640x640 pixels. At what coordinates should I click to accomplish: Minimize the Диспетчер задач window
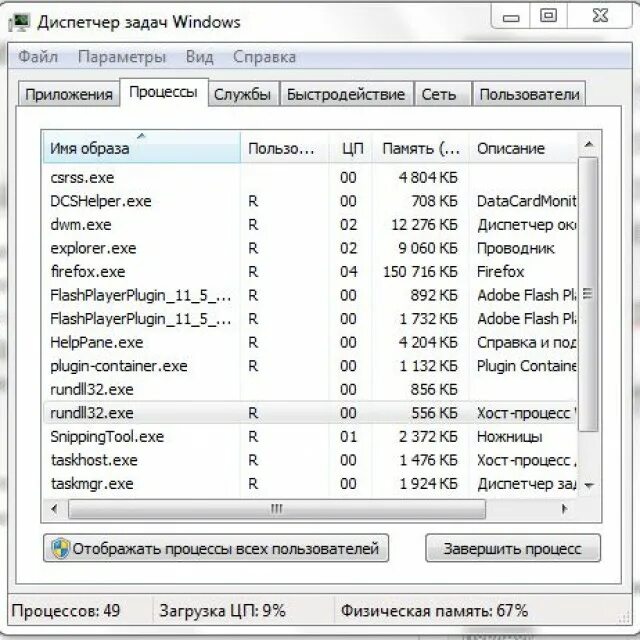(511, 18)
